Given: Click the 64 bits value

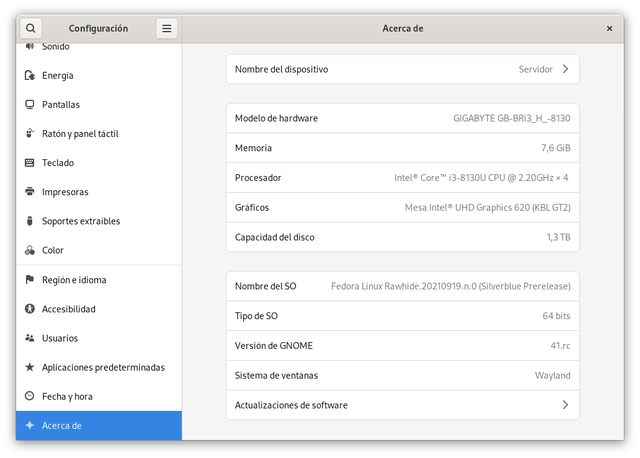Looking at the screenshot, I should click(556, 316).
